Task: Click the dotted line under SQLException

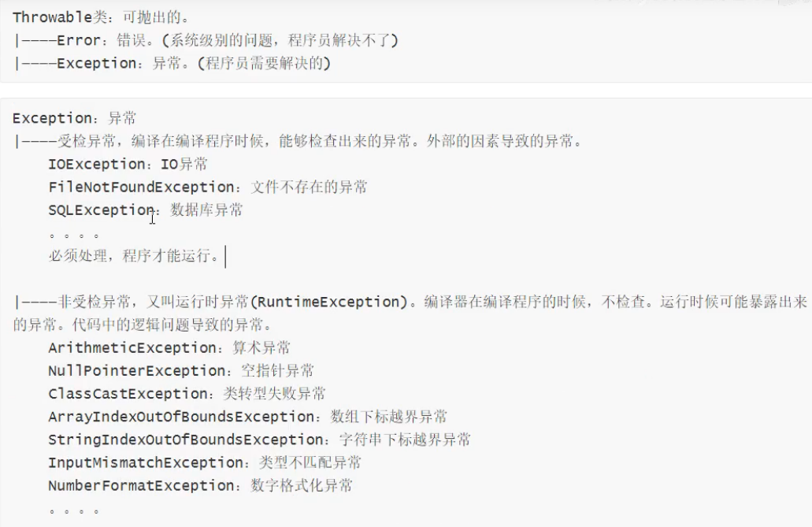Action: 74,236
